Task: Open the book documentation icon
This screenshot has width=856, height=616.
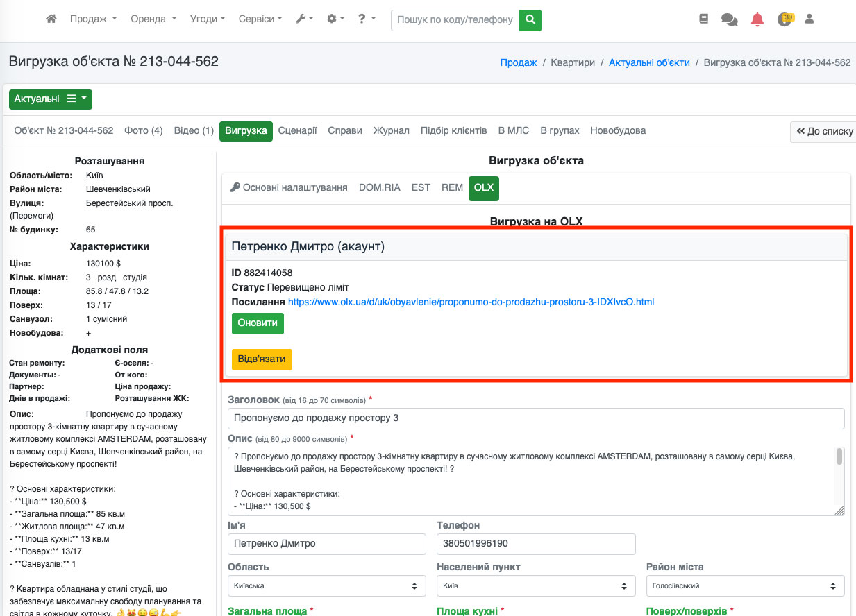Action: 703,20
